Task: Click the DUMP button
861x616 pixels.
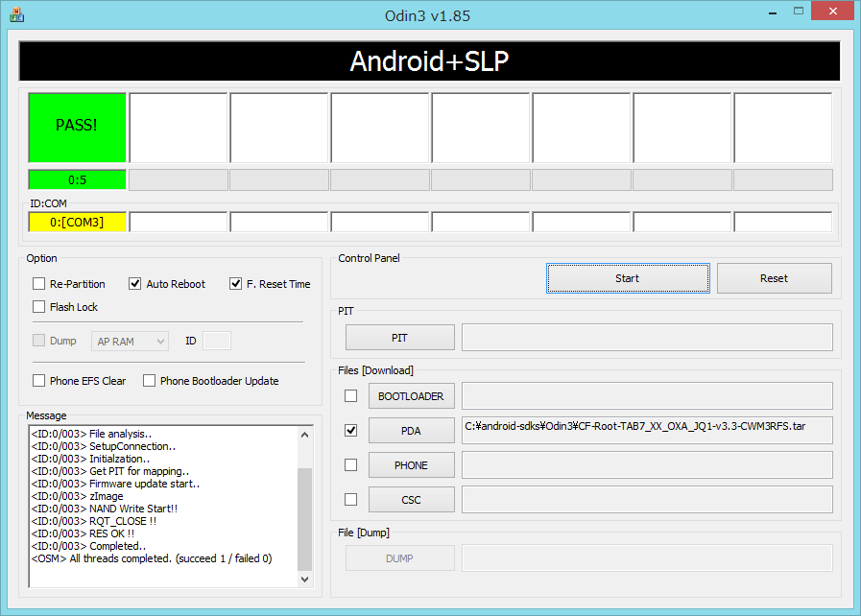Action: pyautogui.click(x=399, y=558)
